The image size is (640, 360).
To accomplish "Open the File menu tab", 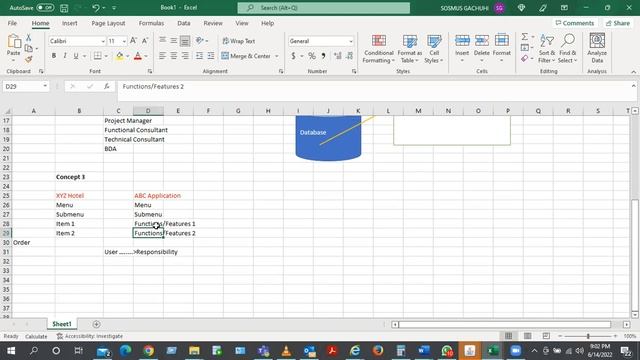I will click(x=12, y=23).
